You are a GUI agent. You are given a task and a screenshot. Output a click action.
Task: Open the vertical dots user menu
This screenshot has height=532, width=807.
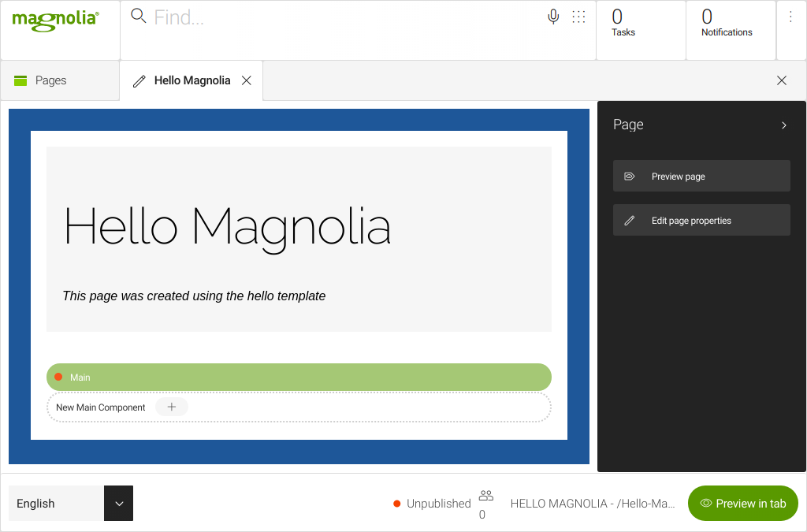[x=790, y=17]
